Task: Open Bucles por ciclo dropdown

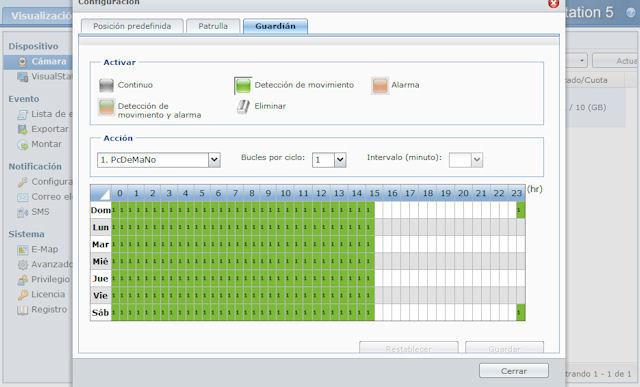Action: pos(340,160)
